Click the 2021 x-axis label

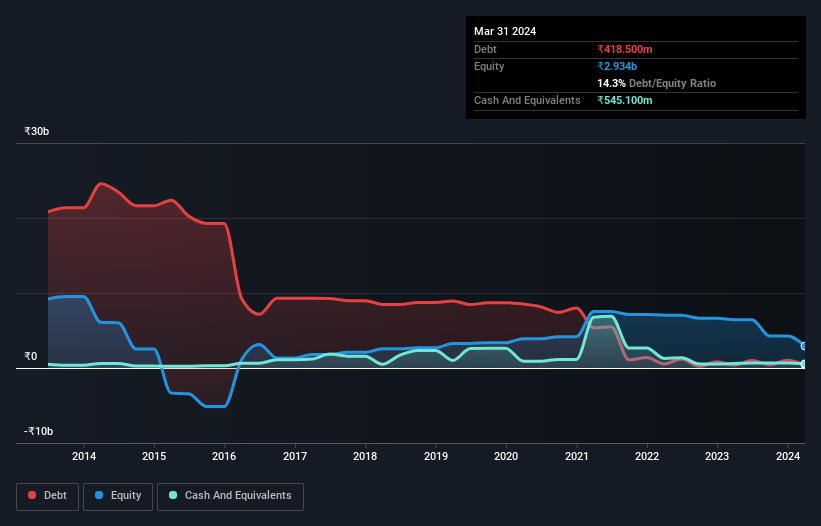[x=576, y=456]
